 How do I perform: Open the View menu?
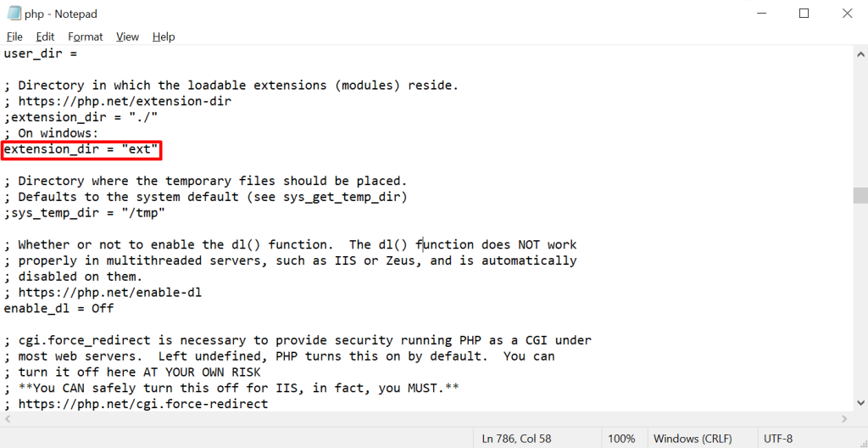127,36
